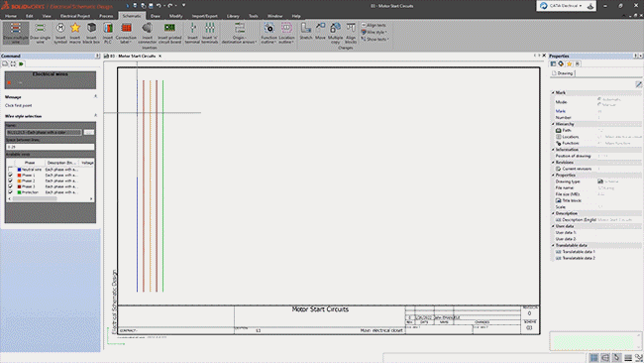Collapse the Wire style selection section

click(x=95, y=116)
